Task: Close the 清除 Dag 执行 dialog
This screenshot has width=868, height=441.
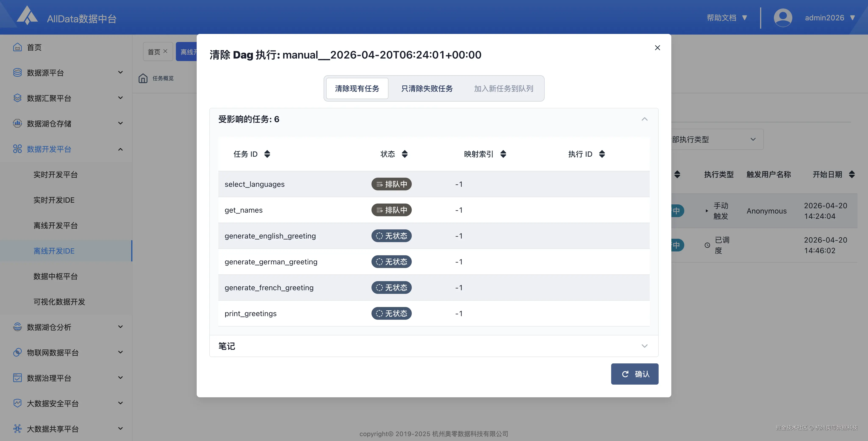Action: coord(657,48)
